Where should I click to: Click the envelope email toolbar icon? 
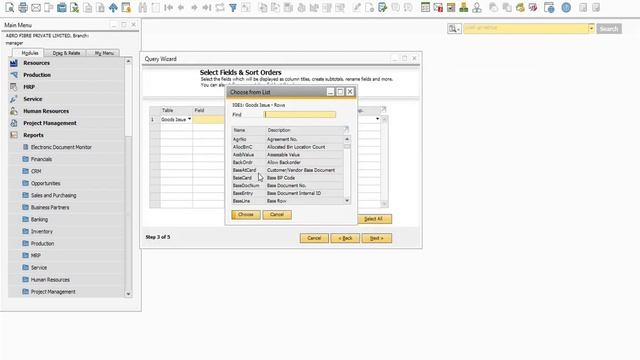(x=36, y=7)
